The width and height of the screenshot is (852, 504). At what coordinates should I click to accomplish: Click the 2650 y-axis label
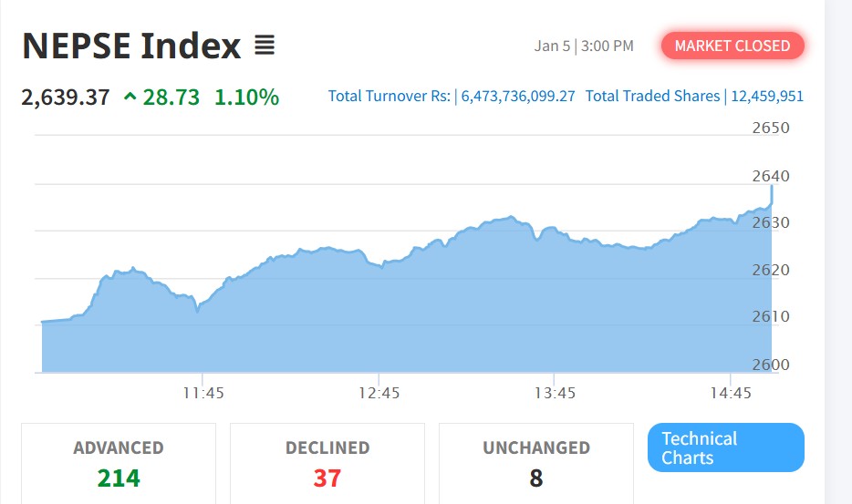tap(771, 128)
